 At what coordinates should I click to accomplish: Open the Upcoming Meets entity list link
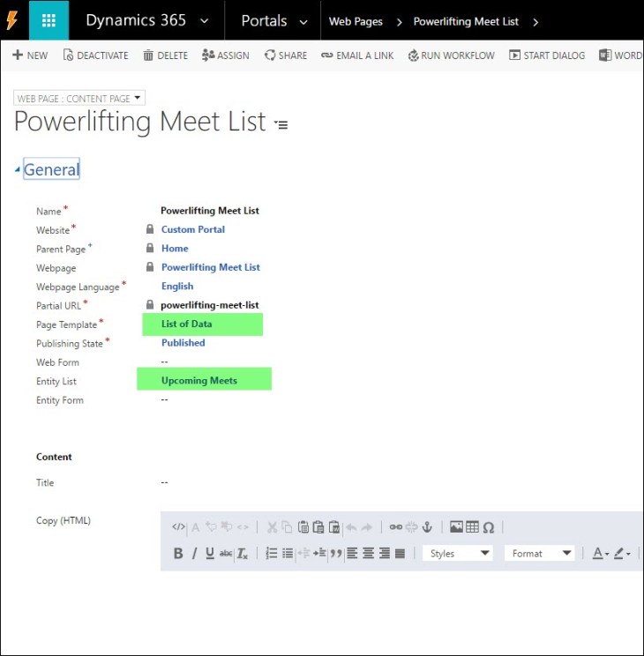(x=198, y=380)
